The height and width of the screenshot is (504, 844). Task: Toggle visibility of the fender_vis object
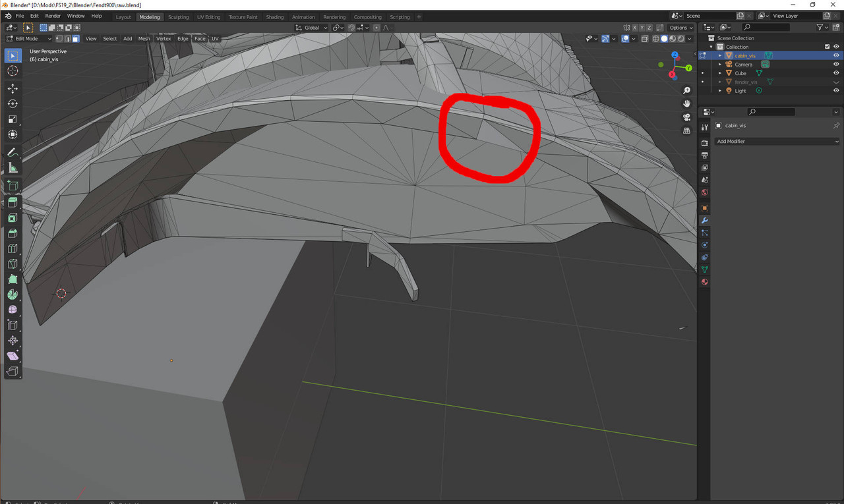836,82
